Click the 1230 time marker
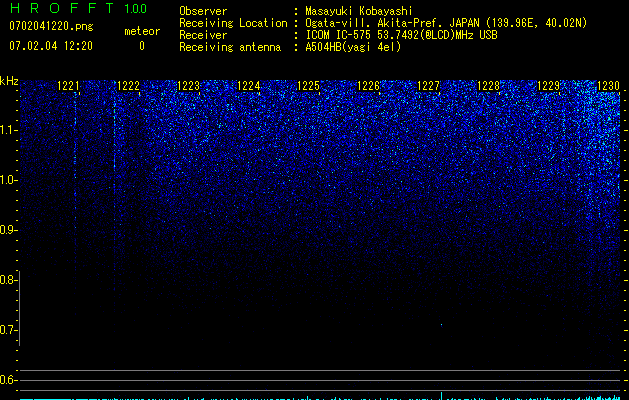This screenshot has width=629, height=400. point(608,86)
